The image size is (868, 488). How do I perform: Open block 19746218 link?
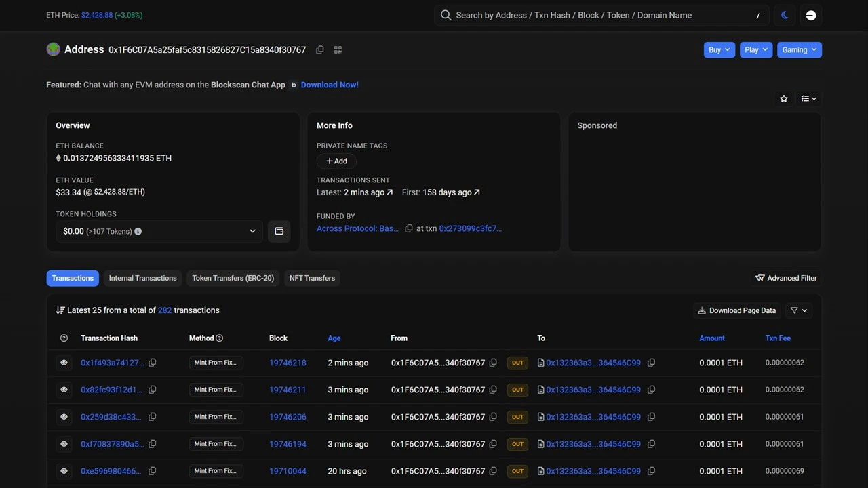point(288,363)
